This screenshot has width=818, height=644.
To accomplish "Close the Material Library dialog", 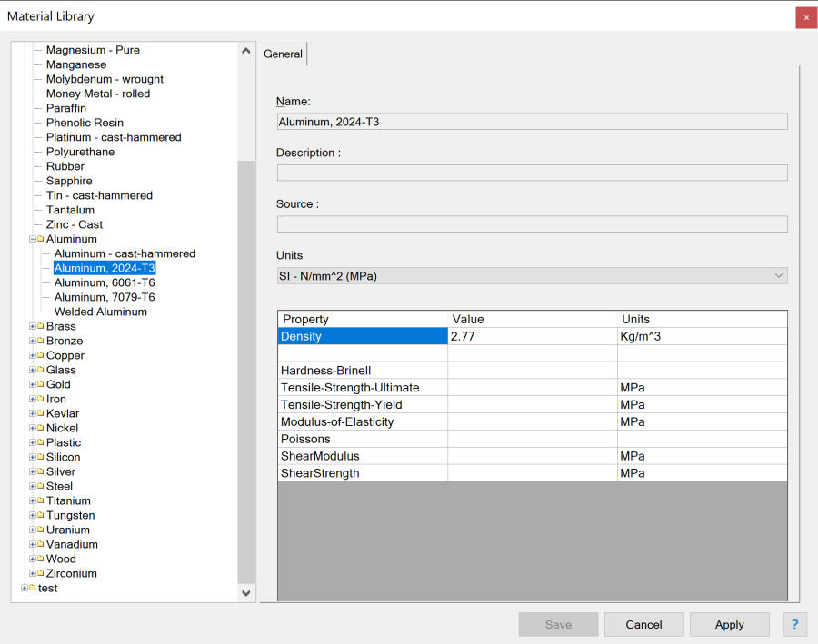I will coord(806,18).
